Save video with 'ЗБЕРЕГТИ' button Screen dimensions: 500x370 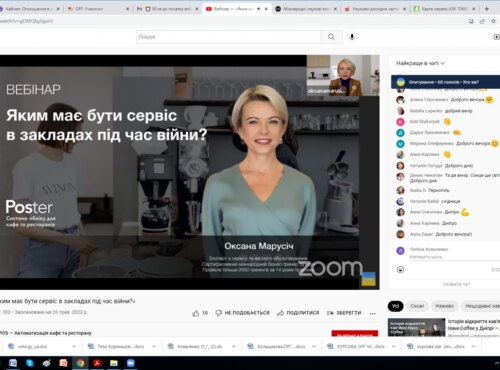point(344,313)
